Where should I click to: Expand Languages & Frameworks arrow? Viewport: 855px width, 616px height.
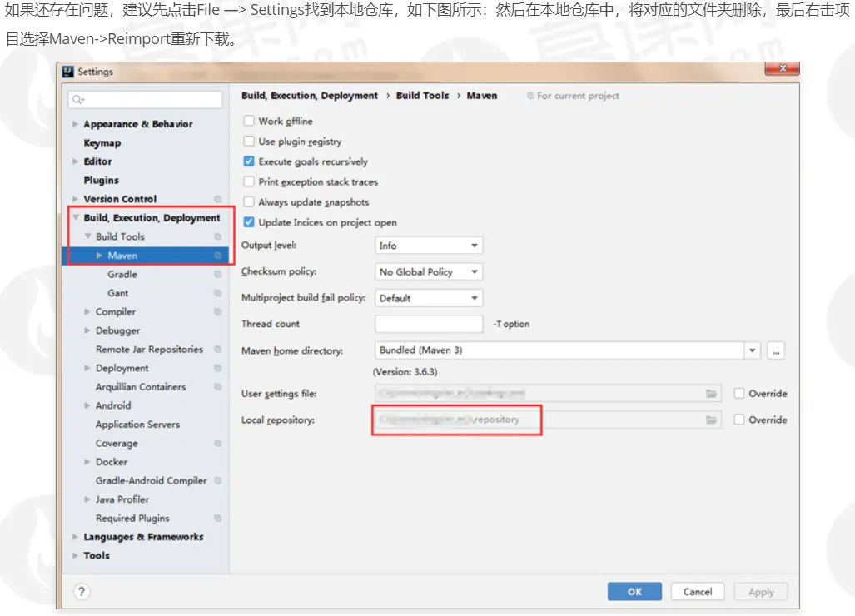point(75,537)
